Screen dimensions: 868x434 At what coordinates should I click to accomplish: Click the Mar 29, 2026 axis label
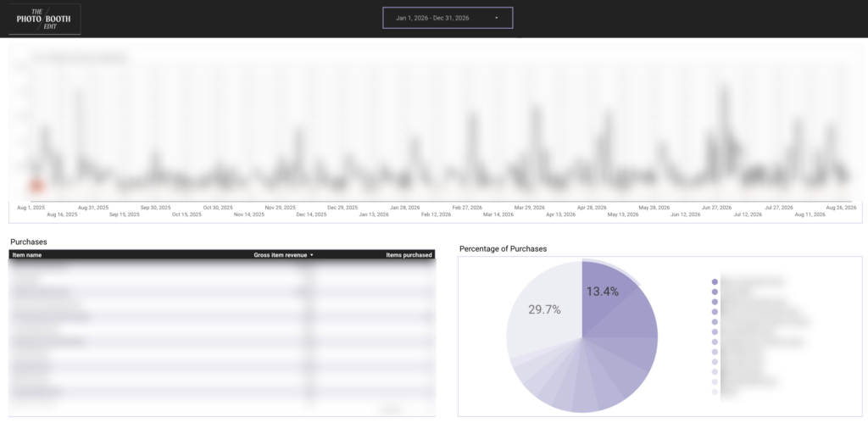tap(530, 208)
